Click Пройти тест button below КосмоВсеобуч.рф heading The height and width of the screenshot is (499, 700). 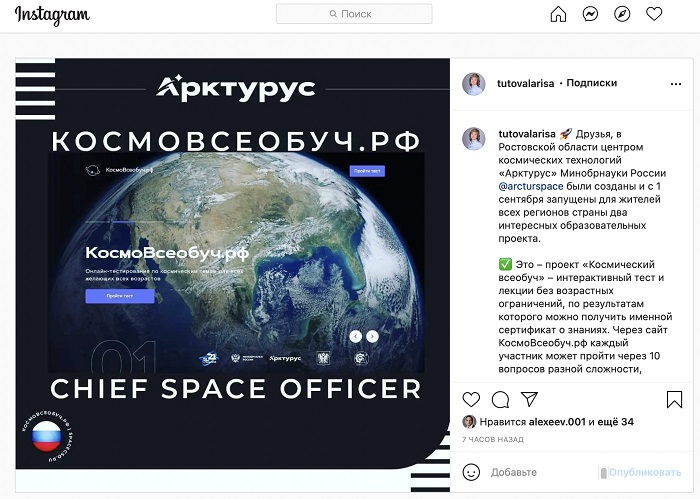(x=120, y=296)
